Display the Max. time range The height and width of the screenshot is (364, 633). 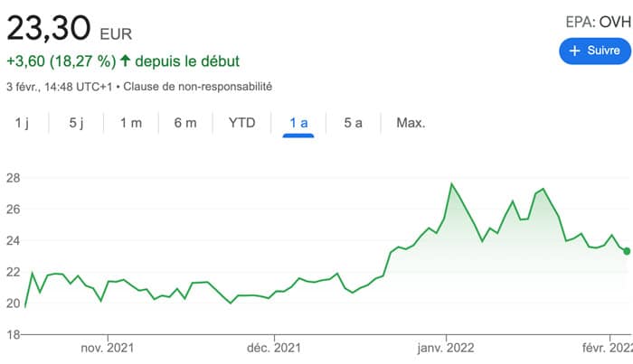(x=411, y=123)
